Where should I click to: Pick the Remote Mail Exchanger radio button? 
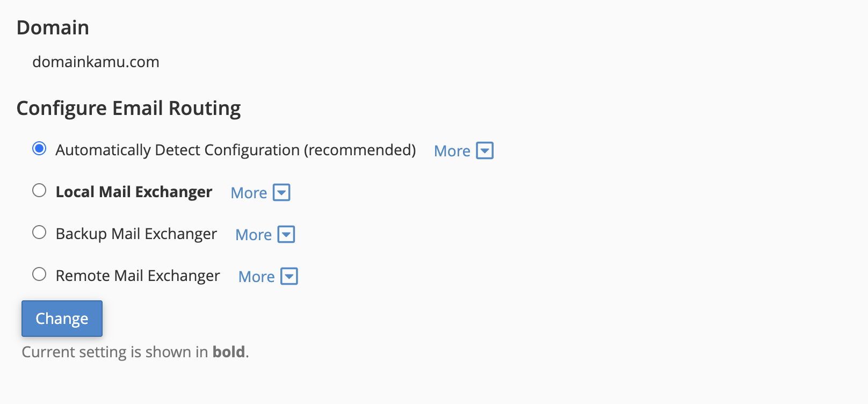39,274
